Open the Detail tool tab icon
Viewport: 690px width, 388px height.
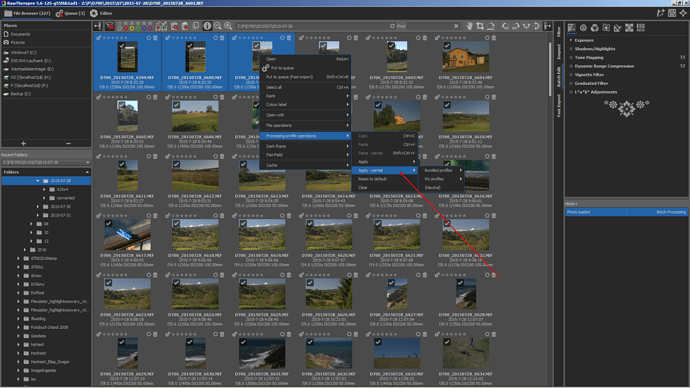[583, 28]
